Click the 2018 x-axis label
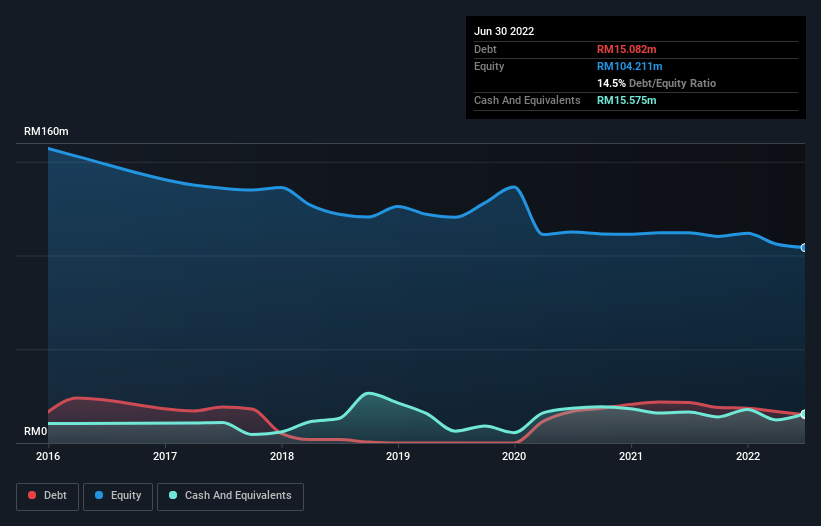 (x=282, y=456)
